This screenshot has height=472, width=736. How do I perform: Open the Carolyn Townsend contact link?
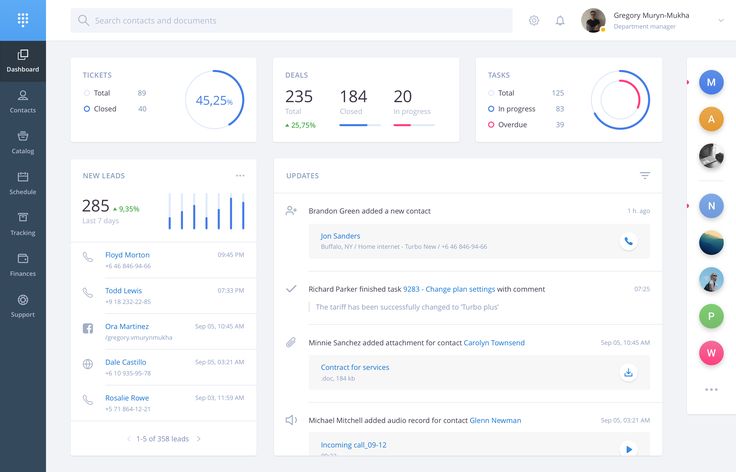point(494,343)
